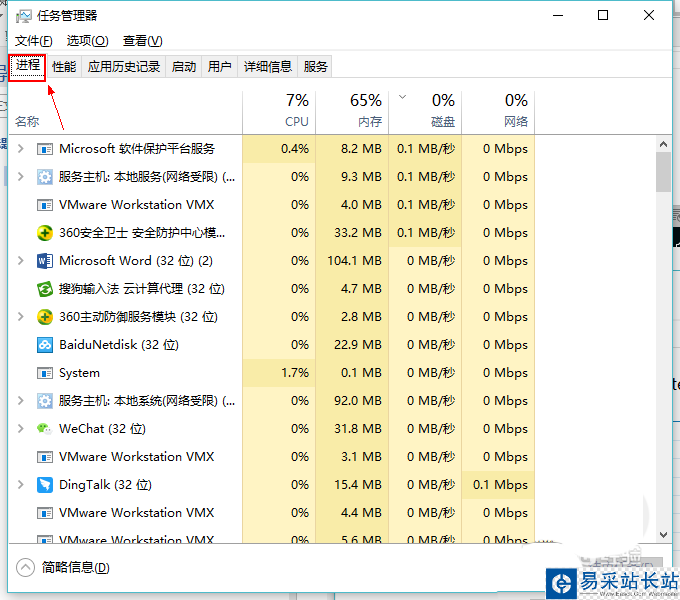Select the System process row name
The height and width of the screenshot is (600, 680).
coord(79,373)
